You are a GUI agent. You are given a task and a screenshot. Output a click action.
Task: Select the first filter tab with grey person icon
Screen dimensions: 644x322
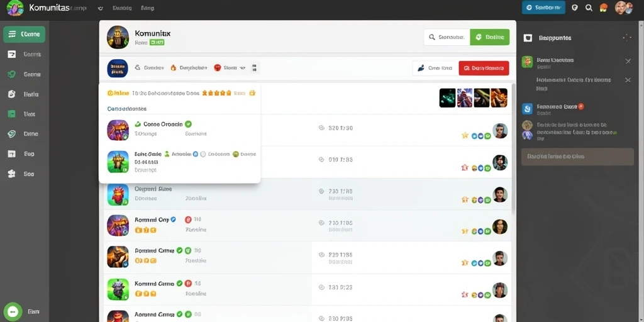149,68
